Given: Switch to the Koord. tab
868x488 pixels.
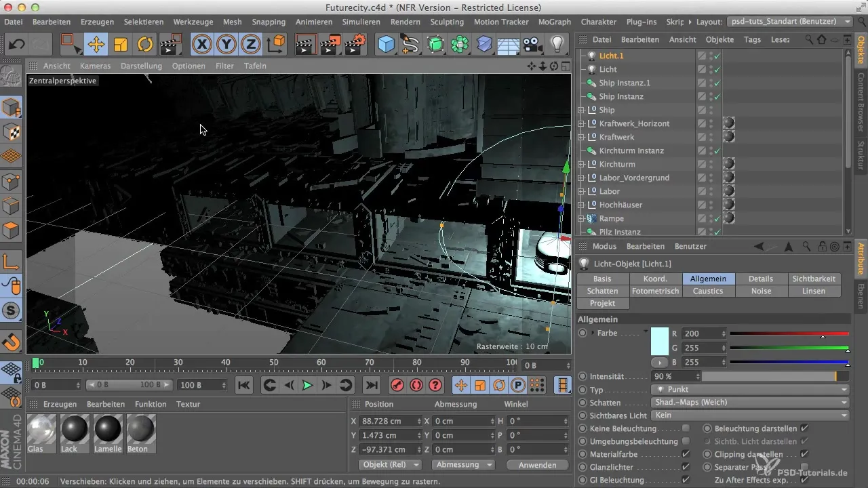Looking at the screenshot, I should coord(655,279).
